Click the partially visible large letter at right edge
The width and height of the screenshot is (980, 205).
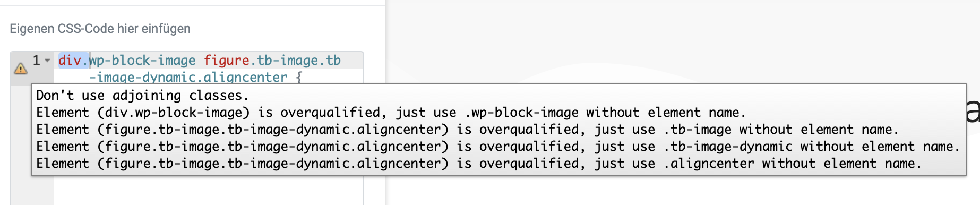(973, 110)
